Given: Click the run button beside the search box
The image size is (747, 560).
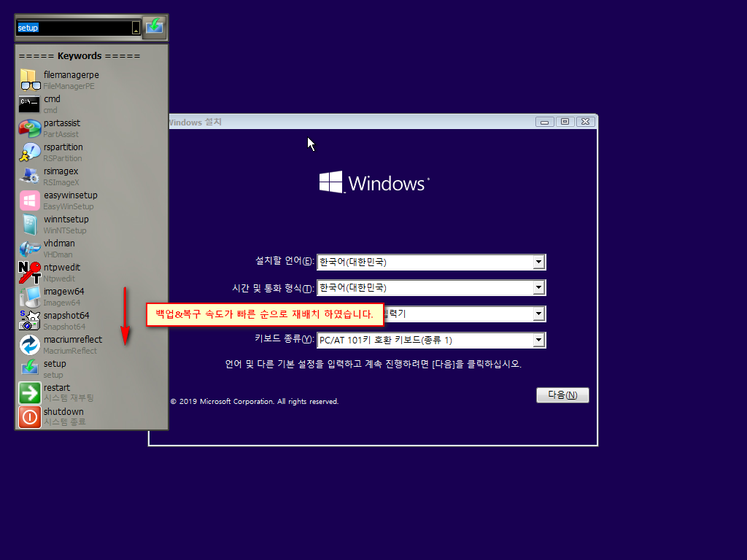Looking at the screenshot, I should 155,26.
